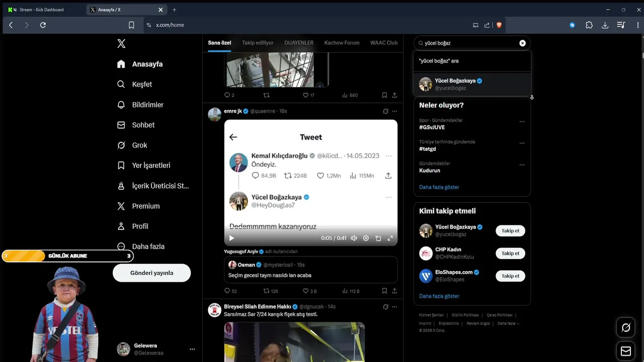Open new browser tab

(174, 10)
